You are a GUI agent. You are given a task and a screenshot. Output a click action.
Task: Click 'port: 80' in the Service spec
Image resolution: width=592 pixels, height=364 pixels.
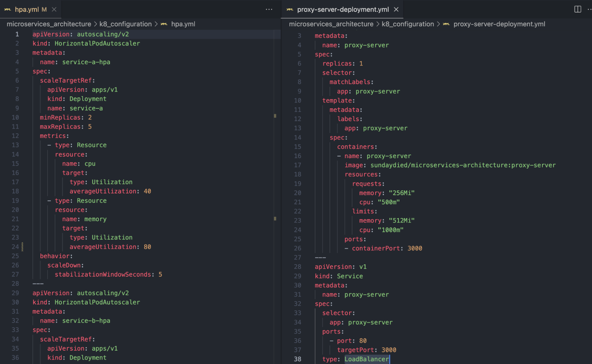tap(352, 341)
